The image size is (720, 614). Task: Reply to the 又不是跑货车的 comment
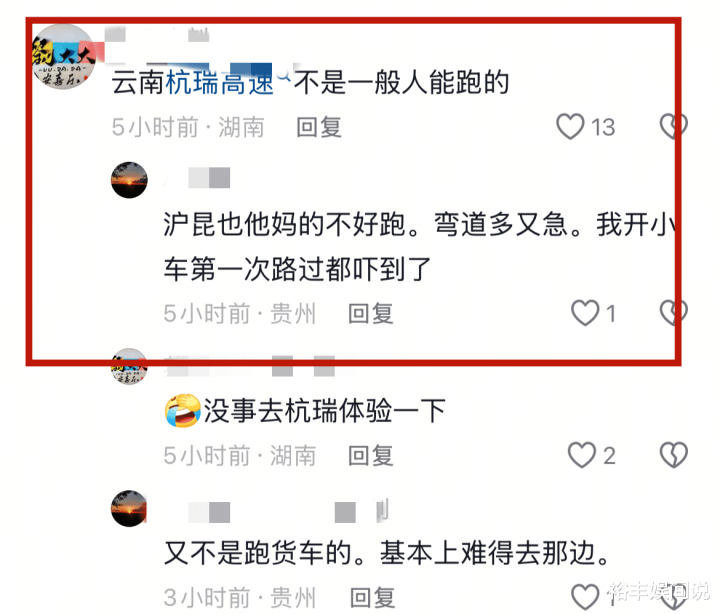coord(372,598)
